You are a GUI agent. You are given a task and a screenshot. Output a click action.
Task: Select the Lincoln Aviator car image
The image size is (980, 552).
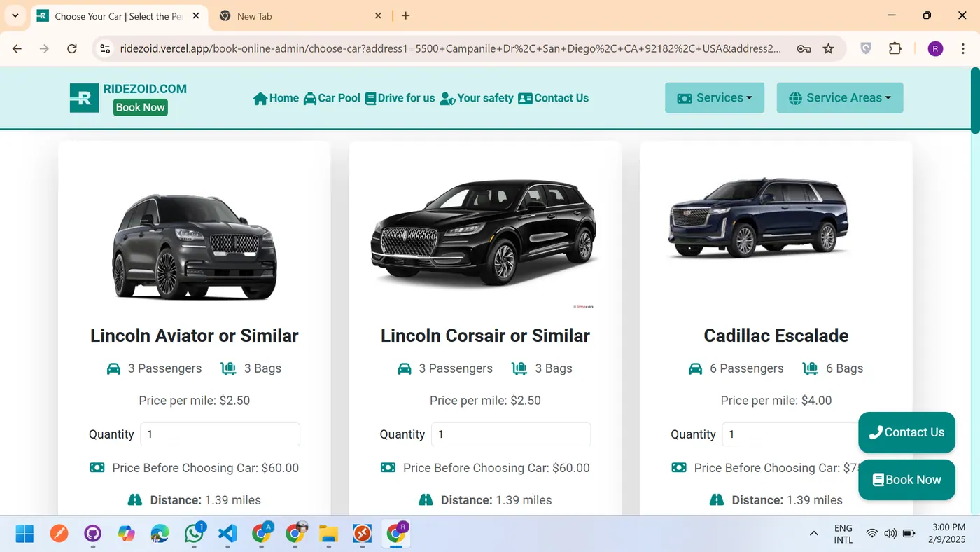click(195, 246)
